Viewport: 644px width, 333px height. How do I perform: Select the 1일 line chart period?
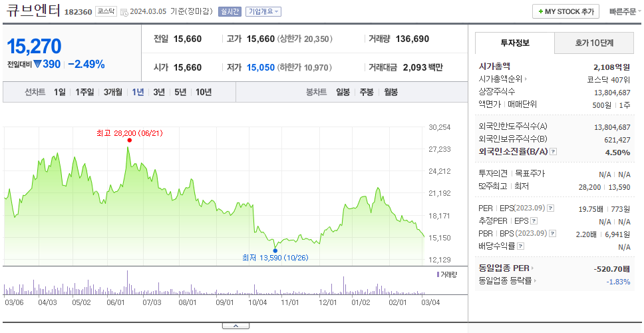(x=60, y=92)
